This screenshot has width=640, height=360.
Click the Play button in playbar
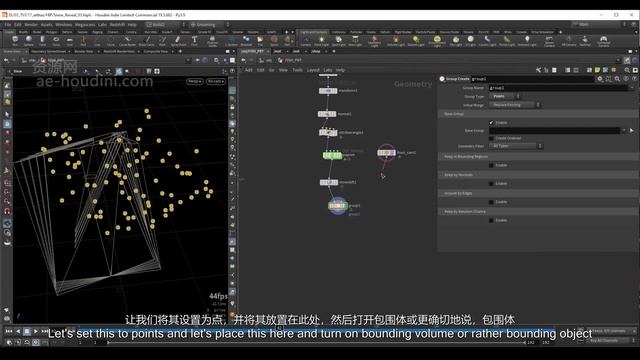[36, 331]
